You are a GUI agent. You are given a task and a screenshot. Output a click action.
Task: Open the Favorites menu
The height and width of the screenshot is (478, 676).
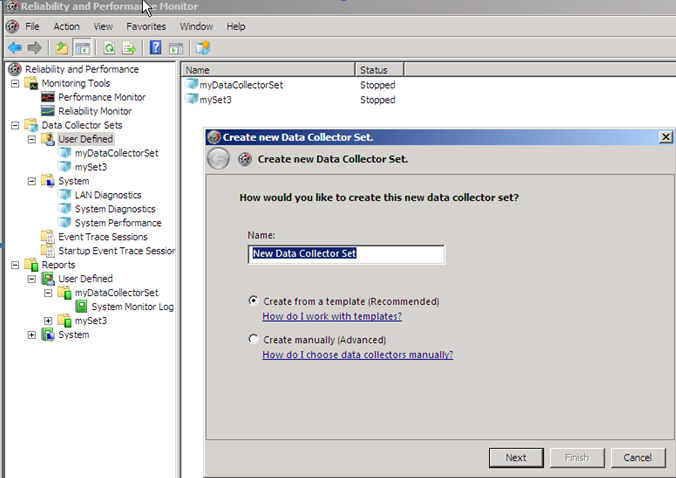pyautogui.click(x=146, y=26)
